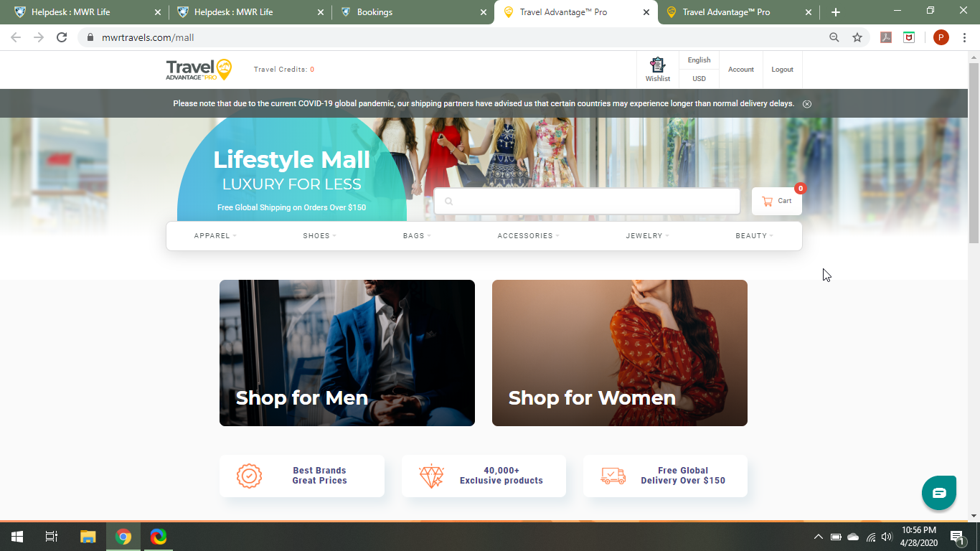Click the Best Brands badge icon
Screen dimensions: 980x551
coord(249,476)
